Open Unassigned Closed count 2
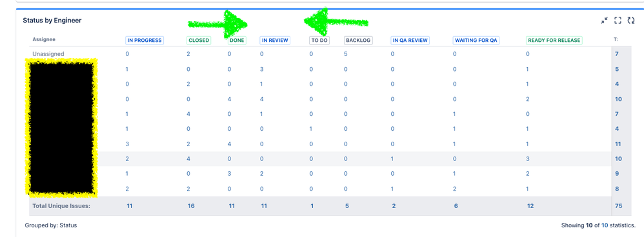644x237 pixels. 188,53
